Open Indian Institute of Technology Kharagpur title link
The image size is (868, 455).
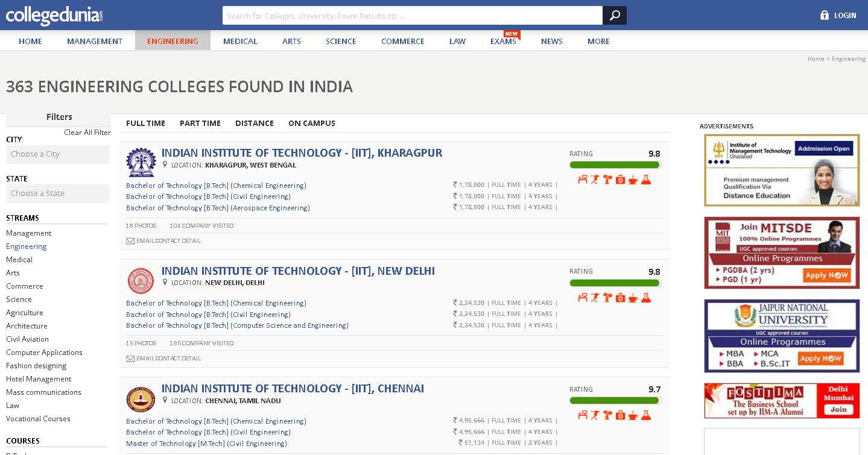tap(302, 153)
